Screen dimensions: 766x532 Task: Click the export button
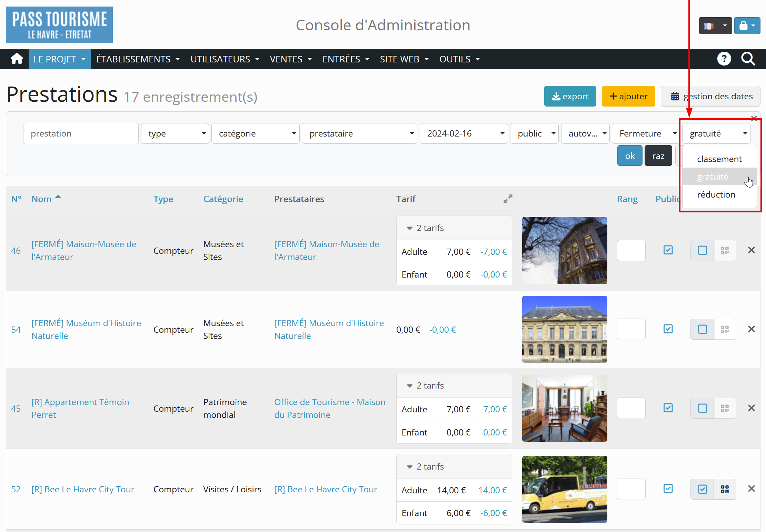pos(570,96)
